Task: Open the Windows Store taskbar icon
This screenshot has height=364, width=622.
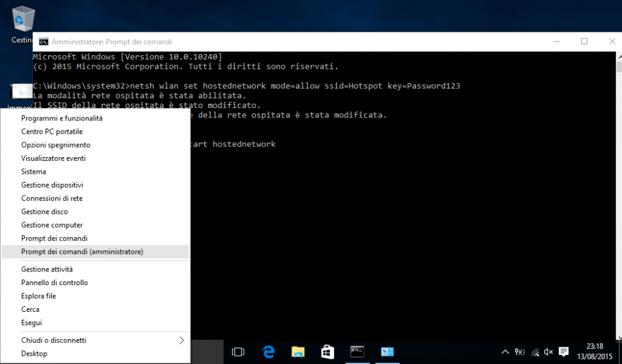Action: pos(327,352)
